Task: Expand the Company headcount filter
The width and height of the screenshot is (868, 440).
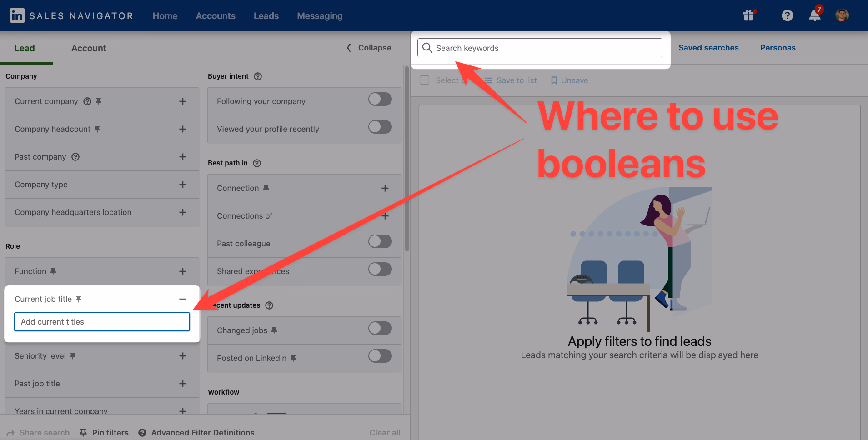Action: tap(183, 129)
